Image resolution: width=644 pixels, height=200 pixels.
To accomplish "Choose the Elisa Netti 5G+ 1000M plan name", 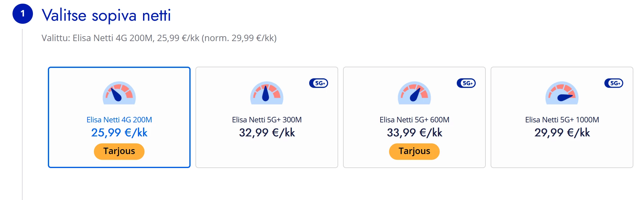I will [x=562, y=120].
